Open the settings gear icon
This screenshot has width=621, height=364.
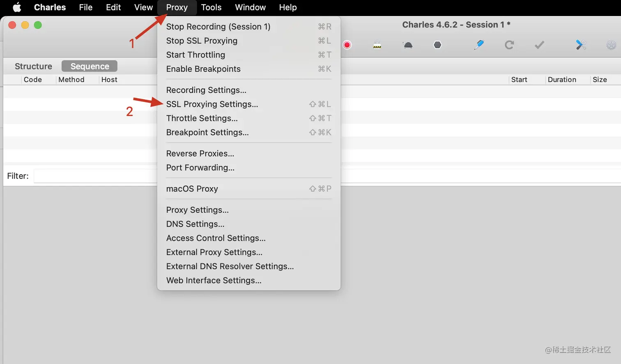click(611, 45)
